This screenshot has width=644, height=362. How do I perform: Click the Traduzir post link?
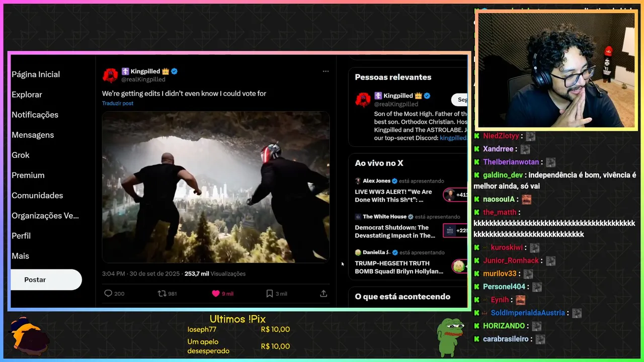[118, 103]
